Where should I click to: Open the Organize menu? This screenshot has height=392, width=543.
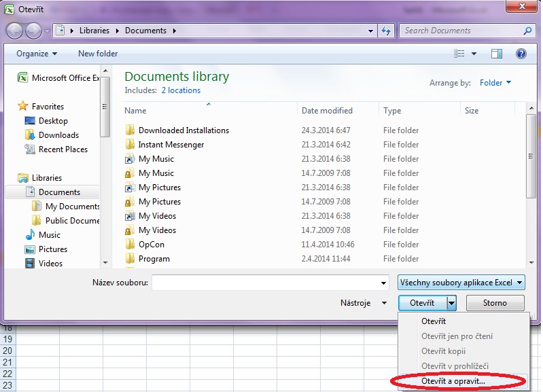click(37, 54)
